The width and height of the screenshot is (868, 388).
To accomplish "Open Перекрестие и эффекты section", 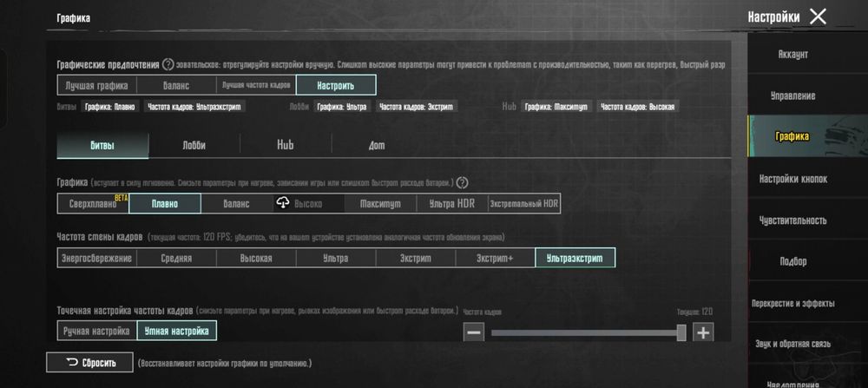I will tap(792, 303).
